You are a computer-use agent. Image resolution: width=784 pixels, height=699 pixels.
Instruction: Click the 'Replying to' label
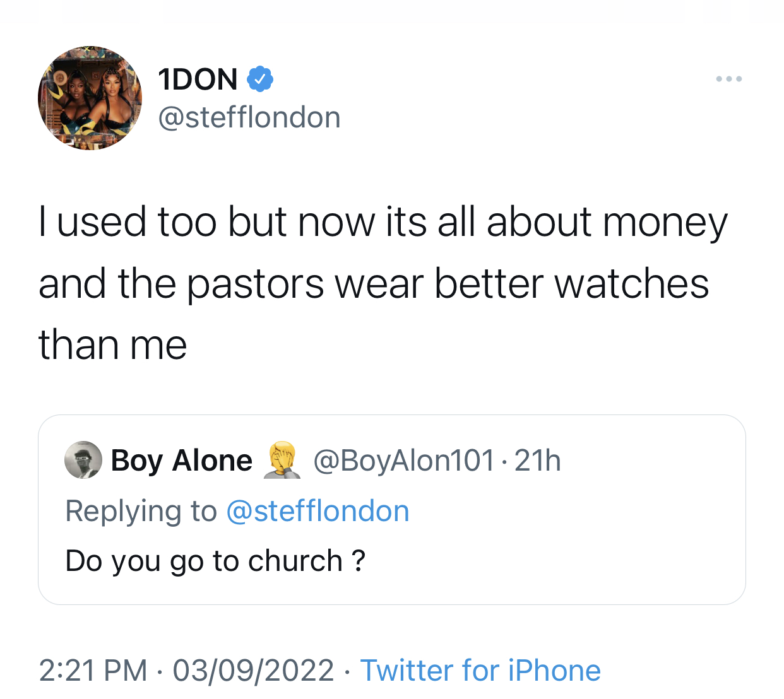pyautogui.click(x=141, y=511)
